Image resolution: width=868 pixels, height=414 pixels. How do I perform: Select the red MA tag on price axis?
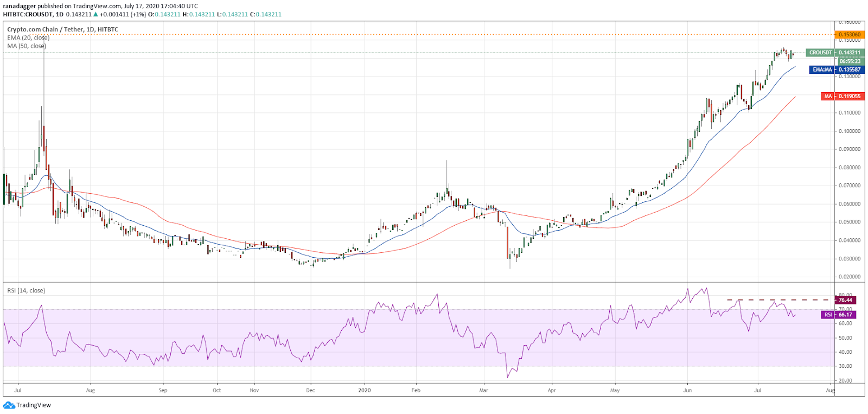pos(828,96)
